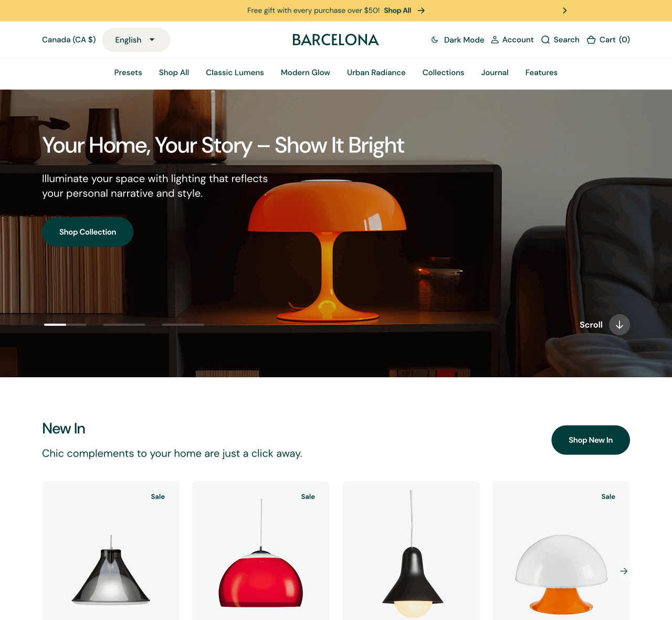Image resolution: width=672 pixels, height=620 pixels.
Task: Click the arrow next to Shop All banner link
Action: (421, 11)
